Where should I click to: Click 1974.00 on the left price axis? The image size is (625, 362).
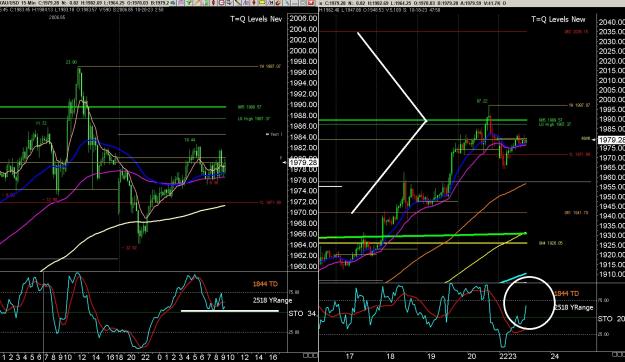pyautogui.click(x=303, y=191)
